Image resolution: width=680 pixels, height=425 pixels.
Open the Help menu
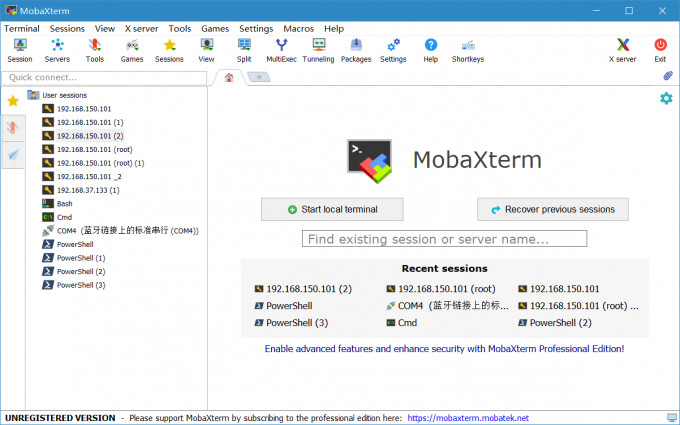[x=334, y=29]
